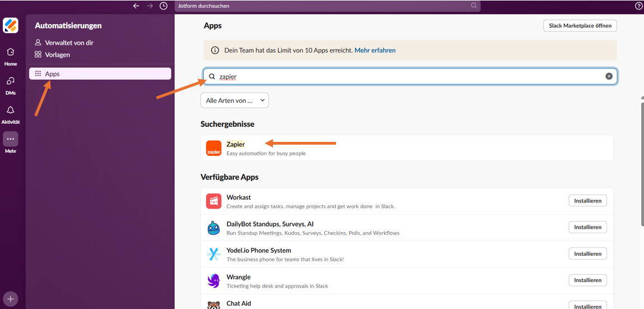Open the Zapier search result
The image size is (644, 309).
[235, 145]
